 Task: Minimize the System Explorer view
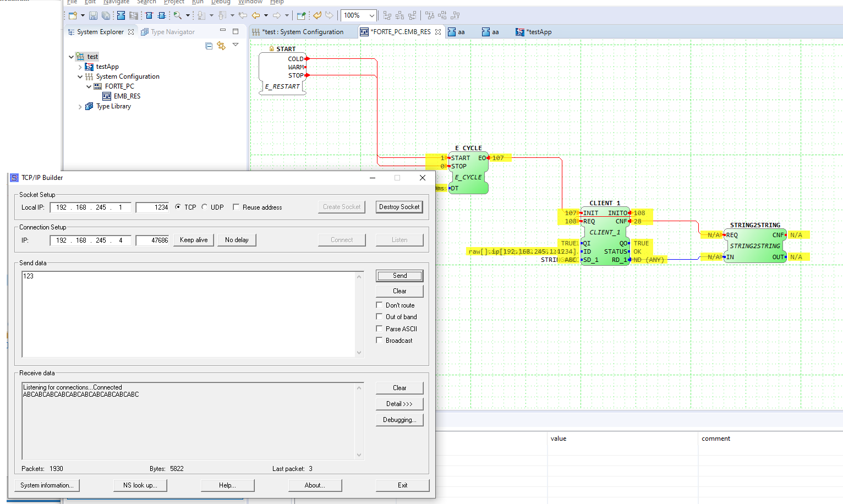coord(223,31)
